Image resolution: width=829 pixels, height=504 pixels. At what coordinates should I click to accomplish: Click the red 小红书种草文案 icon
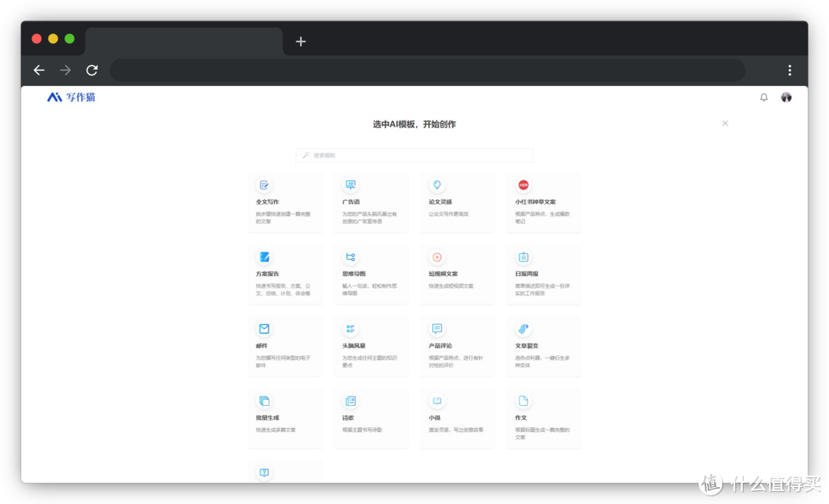(x=523, y=185)
